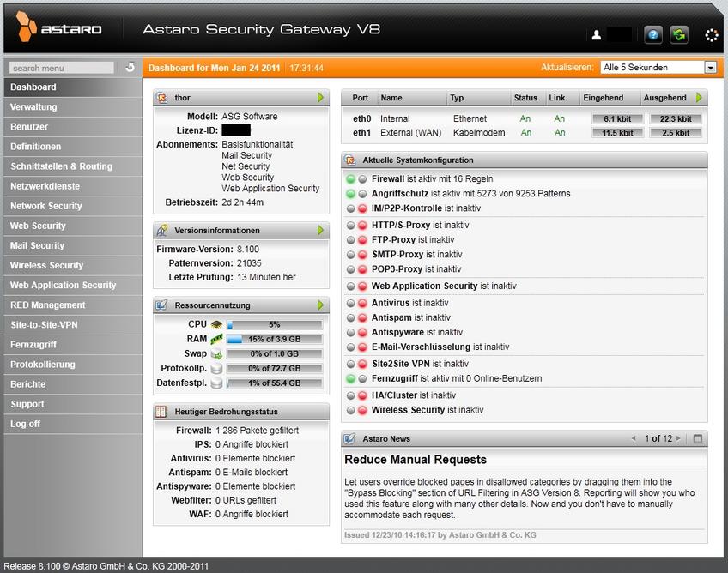
Task: Click the RAM usage bar
Action: (275, 339)
